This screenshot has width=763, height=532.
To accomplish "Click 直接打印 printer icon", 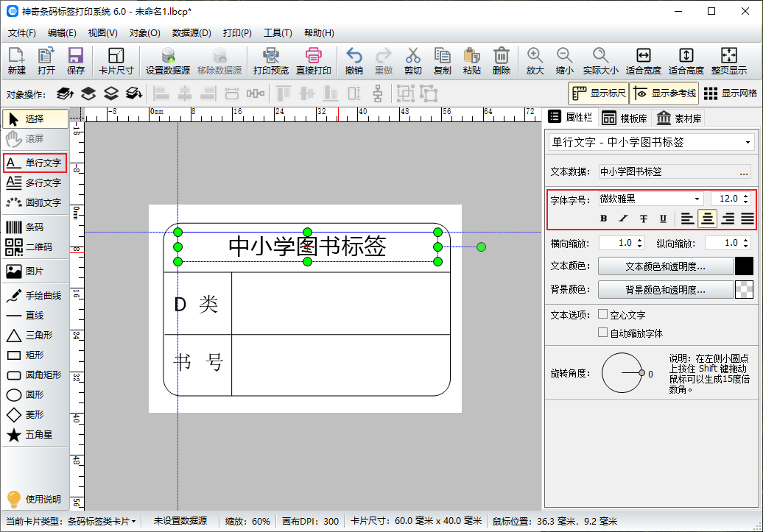I will [x=314, y=61].
